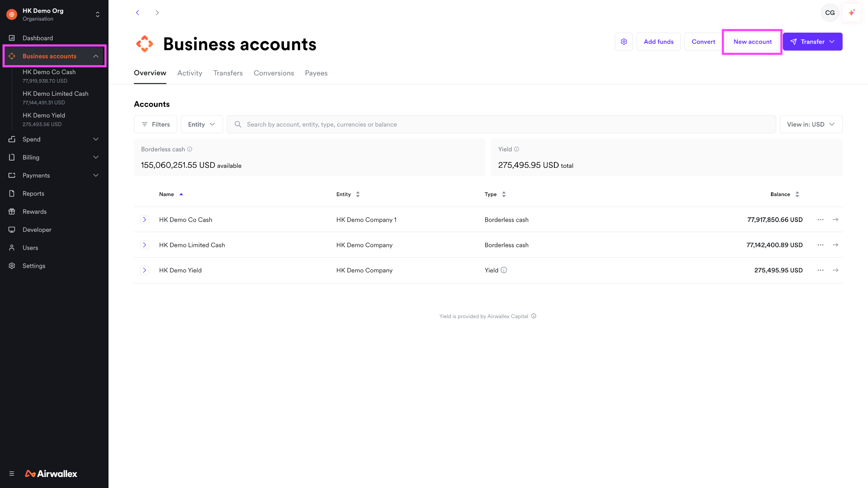The image size is (868, 488).
Task: Click the Add funds button
Action: click(x=659, y=42)
